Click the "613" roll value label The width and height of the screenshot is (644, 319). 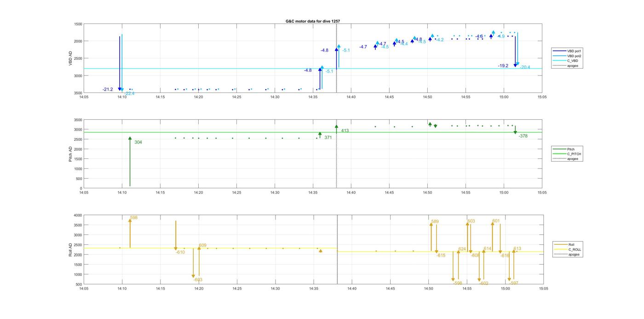tap(517, 249)
